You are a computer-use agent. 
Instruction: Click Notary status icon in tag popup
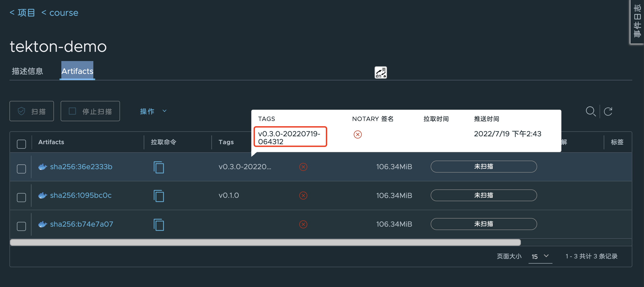(357, 134)
